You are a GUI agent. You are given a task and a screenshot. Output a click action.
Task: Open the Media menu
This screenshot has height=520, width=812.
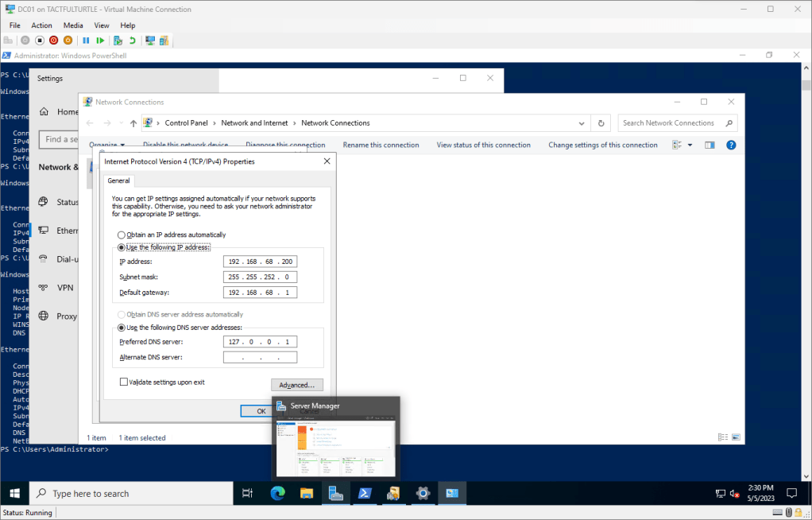(73, 25)
